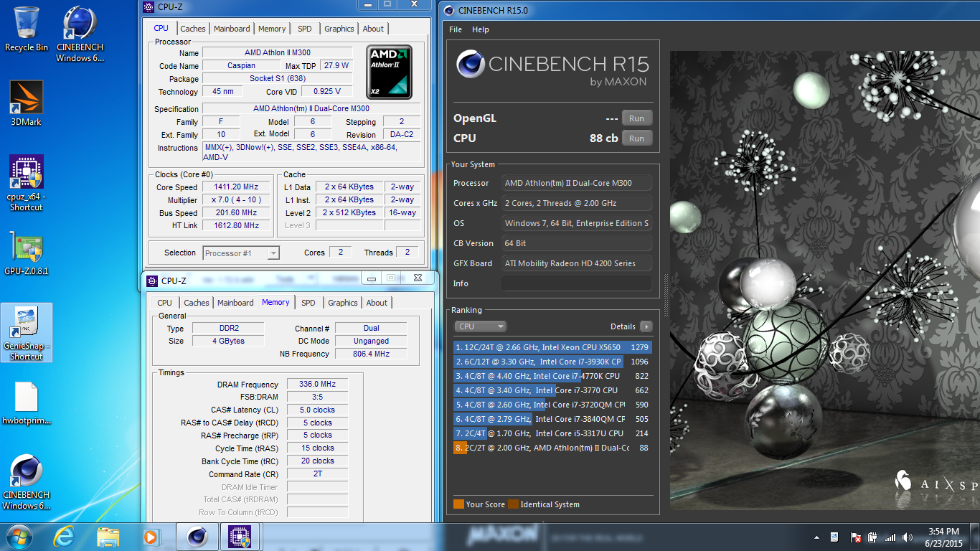
Task: Click Your Score orange legend swatch
Action: point(458,504)
